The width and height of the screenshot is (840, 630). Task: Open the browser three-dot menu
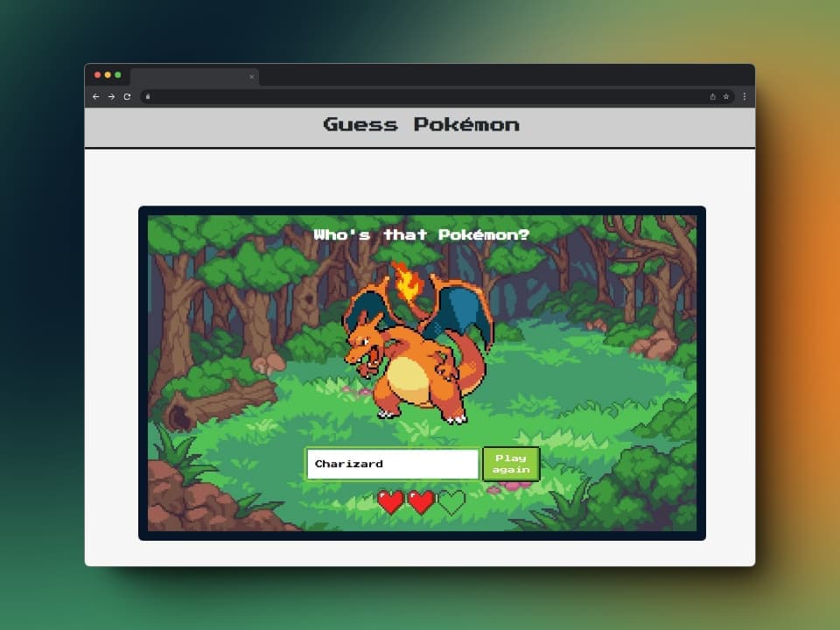point(744,97)
